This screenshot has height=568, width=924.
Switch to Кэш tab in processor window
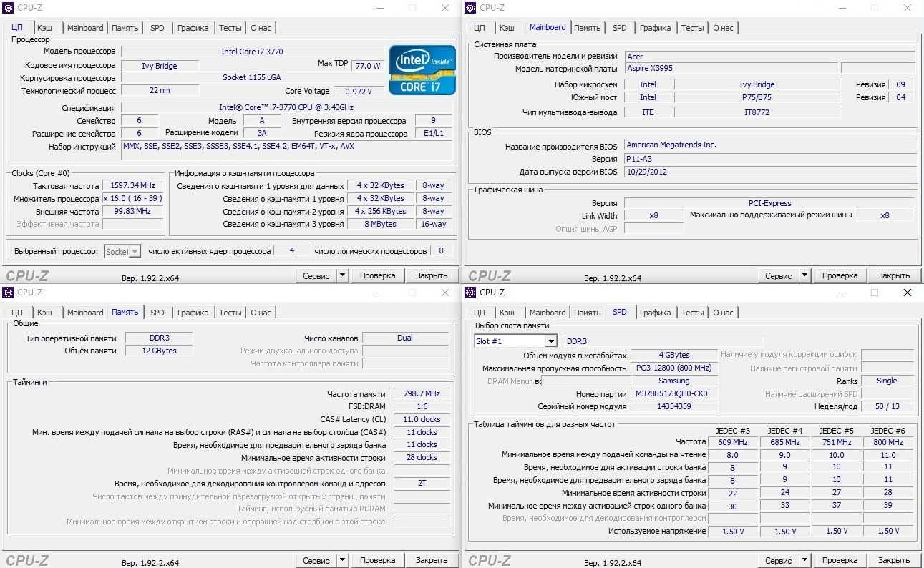pos(44,28)
